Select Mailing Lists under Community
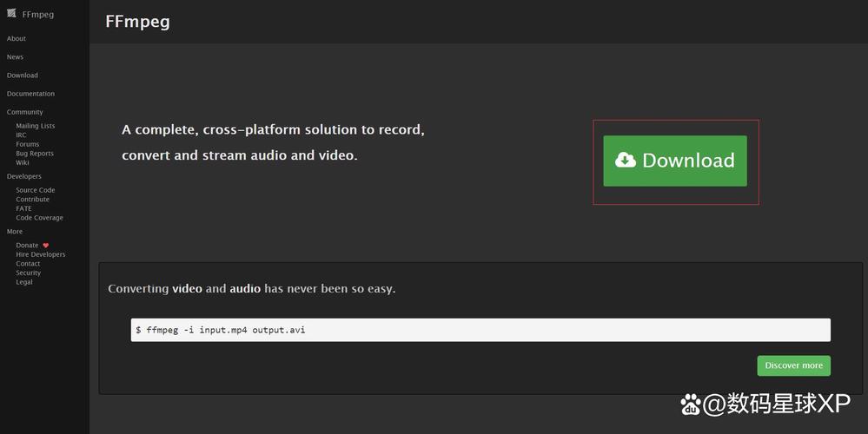868x434 pixels. [36, 126]
